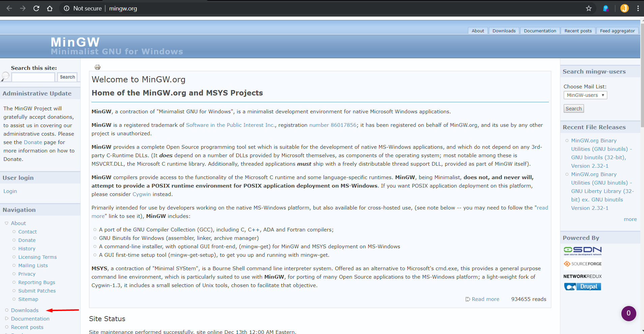
Task: Open the About top menu tab
Action: click(x=478, y=31)
